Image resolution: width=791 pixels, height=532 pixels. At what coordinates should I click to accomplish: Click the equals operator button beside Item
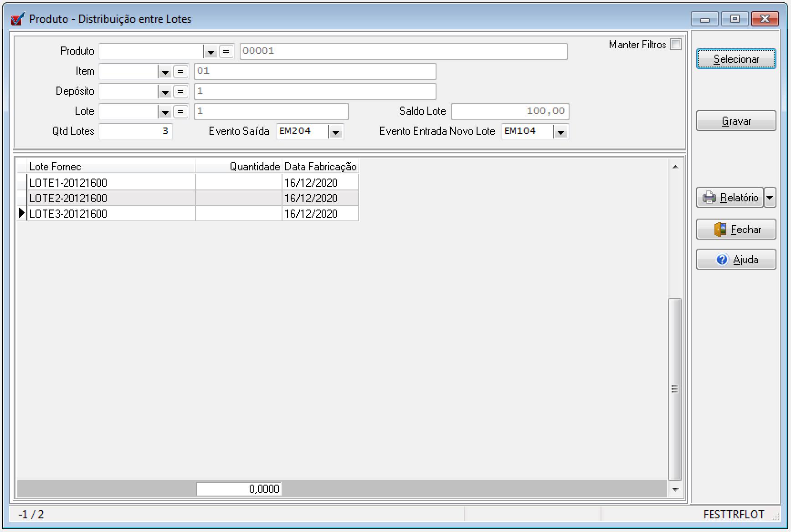[180, 72]
